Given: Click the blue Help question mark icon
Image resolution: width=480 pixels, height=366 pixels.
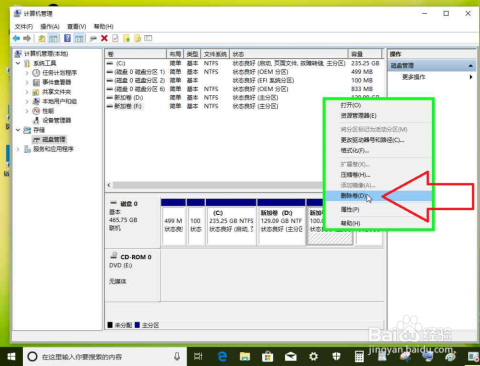Looking at the screenshot, I should pos(67,38).
